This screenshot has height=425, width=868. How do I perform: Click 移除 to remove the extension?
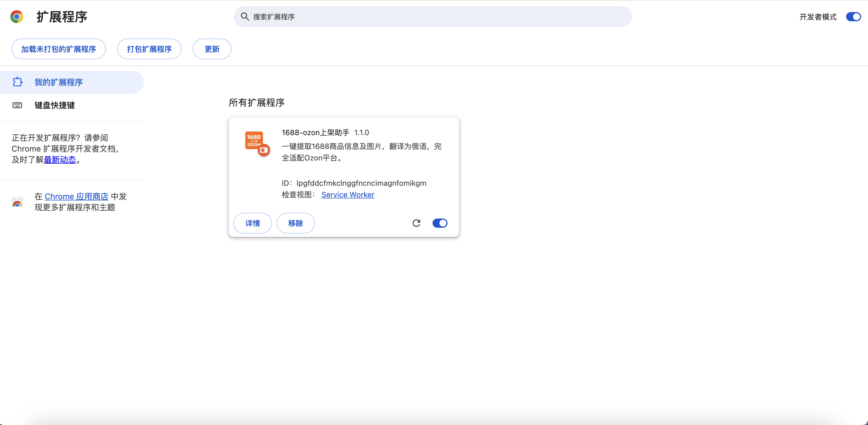(296, 223)
